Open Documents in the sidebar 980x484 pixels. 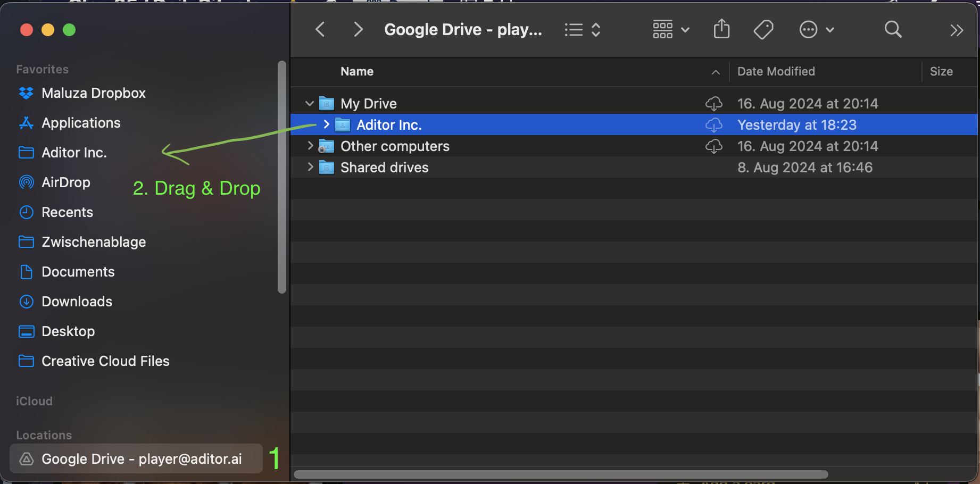[78, 272]
